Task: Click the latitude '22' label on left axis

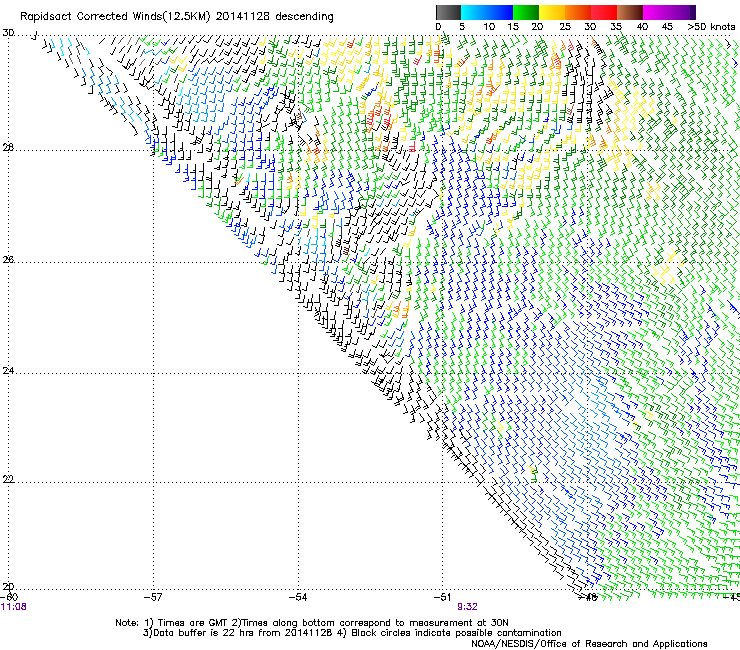Action: point(8,479)
